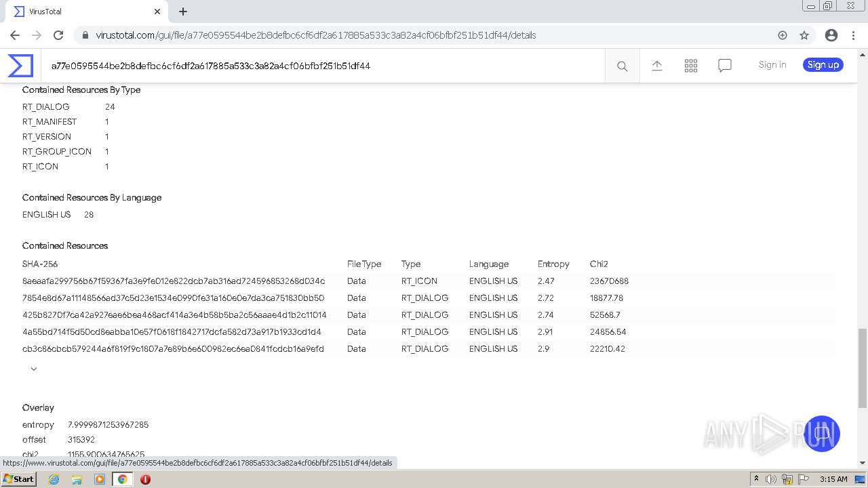
Task: Switch to Chrome in the taskbar
Action: click(123, 479)
